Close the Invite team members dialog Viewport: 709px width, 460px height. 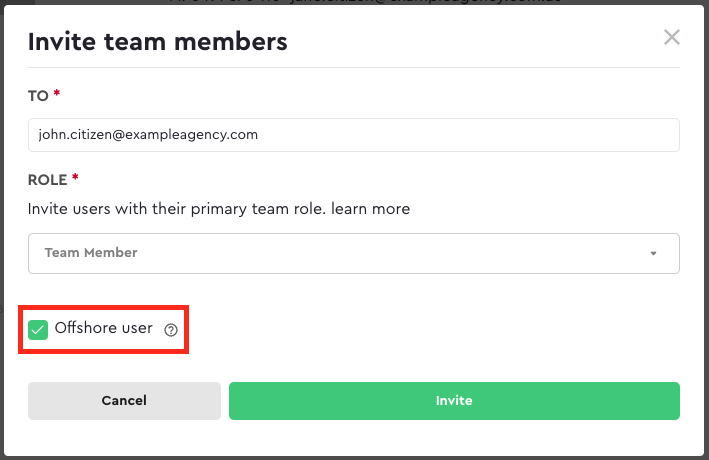click(x=671, y=37)
